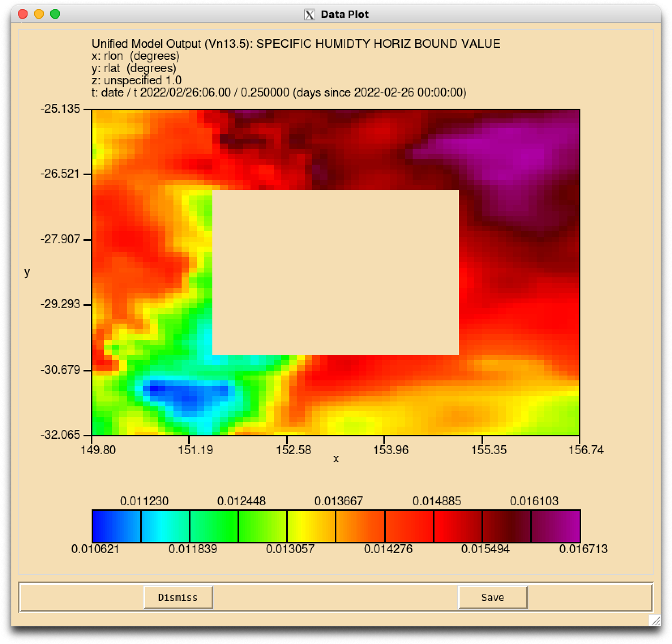This screenshot has height=644, width=672.
Task: Click the 'x: rlon (degrees)' line
Action: [136, 56]
